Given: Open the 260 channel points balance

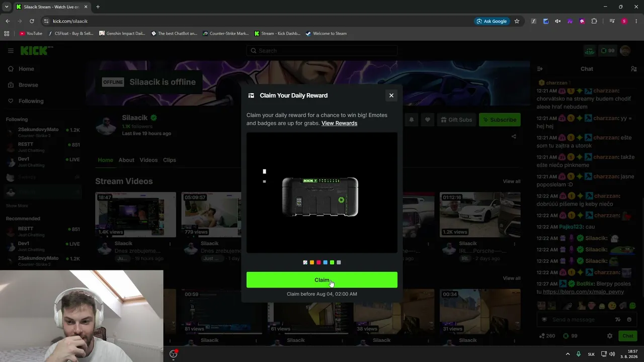Looking at the screenshot, I should coord(547,336).
